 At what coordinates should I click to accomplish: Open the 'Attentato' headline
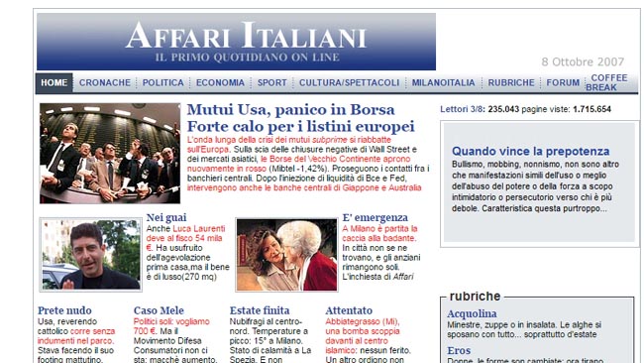tap(349, 310)
